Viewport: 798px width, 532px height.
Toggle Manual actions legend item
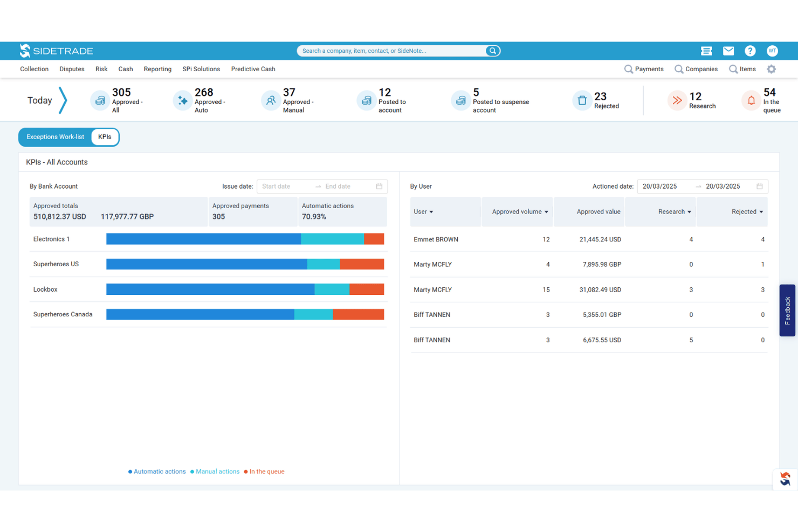coord(215,472)
